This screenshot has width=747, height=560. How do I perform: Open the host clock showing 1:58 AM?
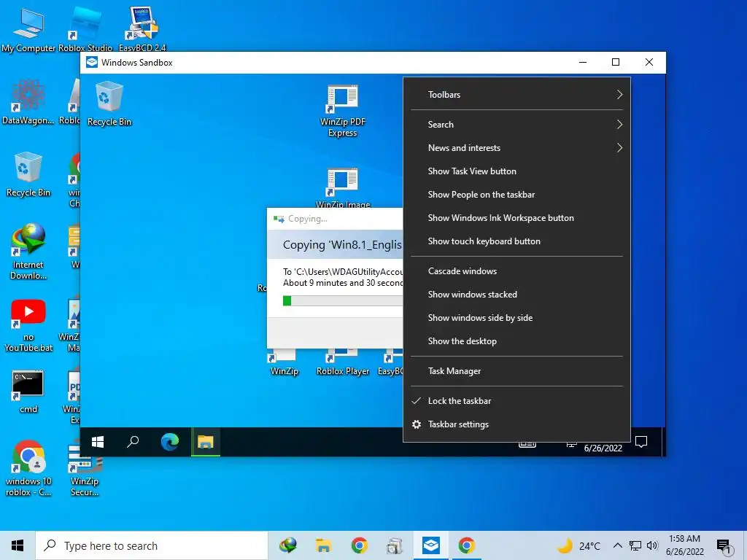pyautogui.click(x=684, y=545)
